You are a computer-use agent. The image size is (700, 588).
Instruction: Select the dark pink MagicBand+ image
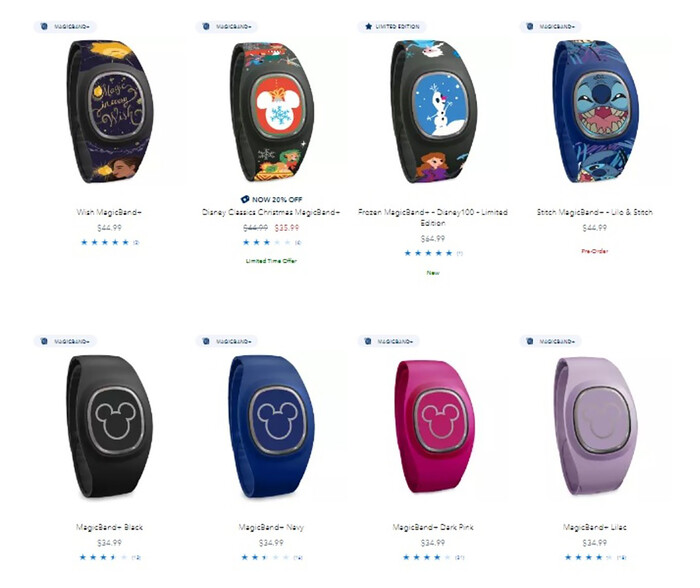click(433, 426)
